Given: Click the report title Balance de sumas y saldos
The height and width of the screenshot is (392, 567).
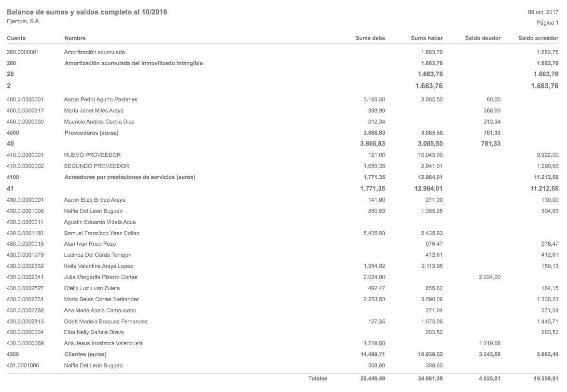Looking at the screenshot, I should pos(87,12).
